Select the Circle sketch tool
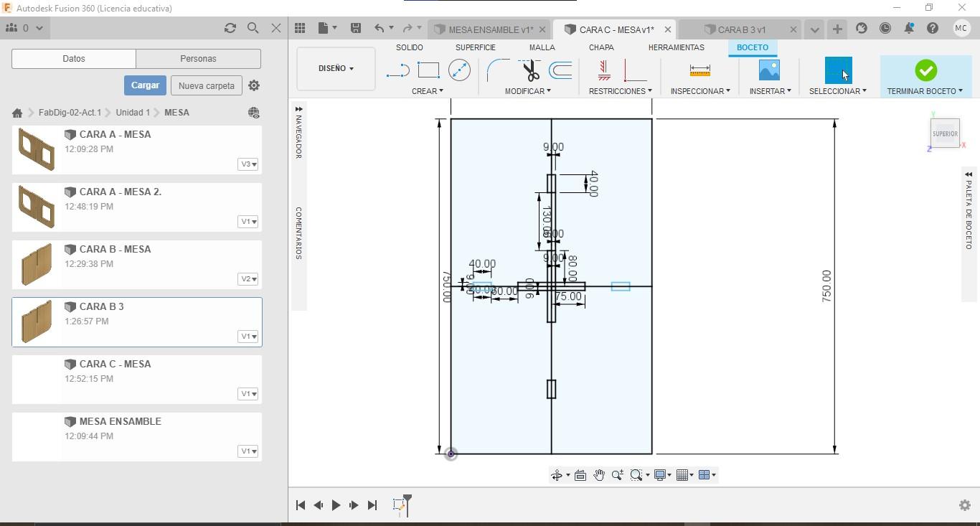The width and height of the screenshot is (980, 526). pos(459,70)
